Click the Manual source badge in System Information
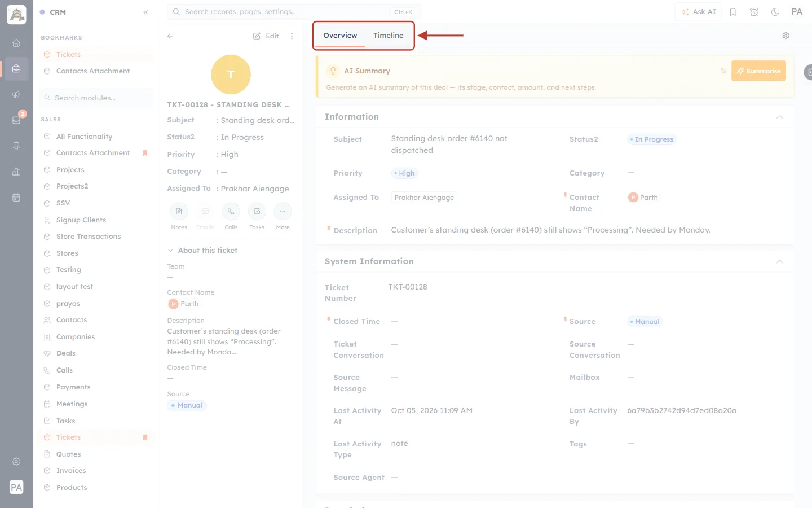This screenshot has width=812, height=508. 645,322
